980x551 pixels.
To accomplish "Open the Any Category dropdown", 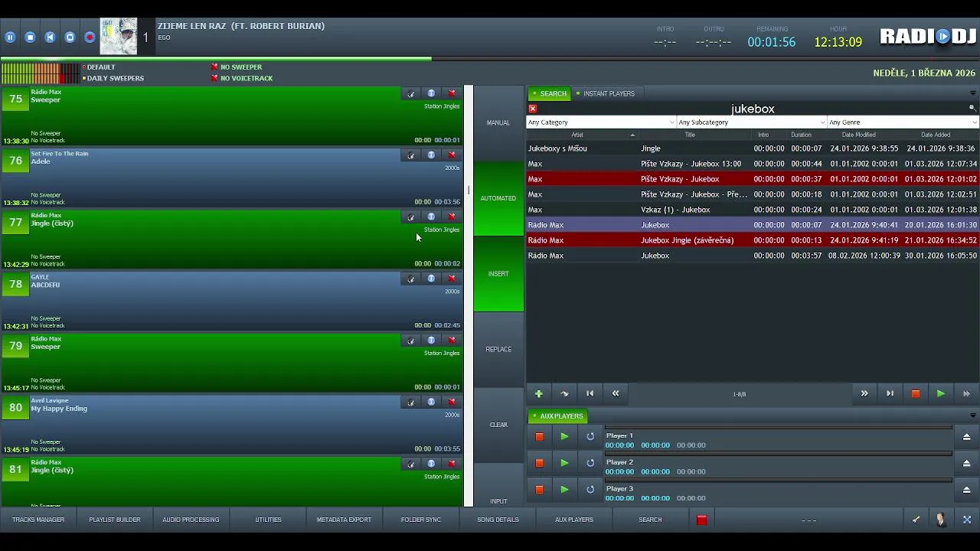I will [601, 122].
